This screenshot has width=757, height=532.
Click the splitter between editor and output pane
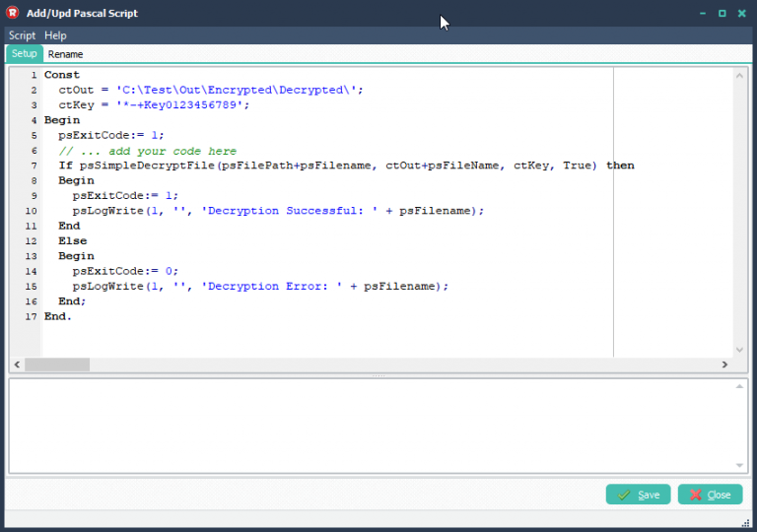[378, 375]
